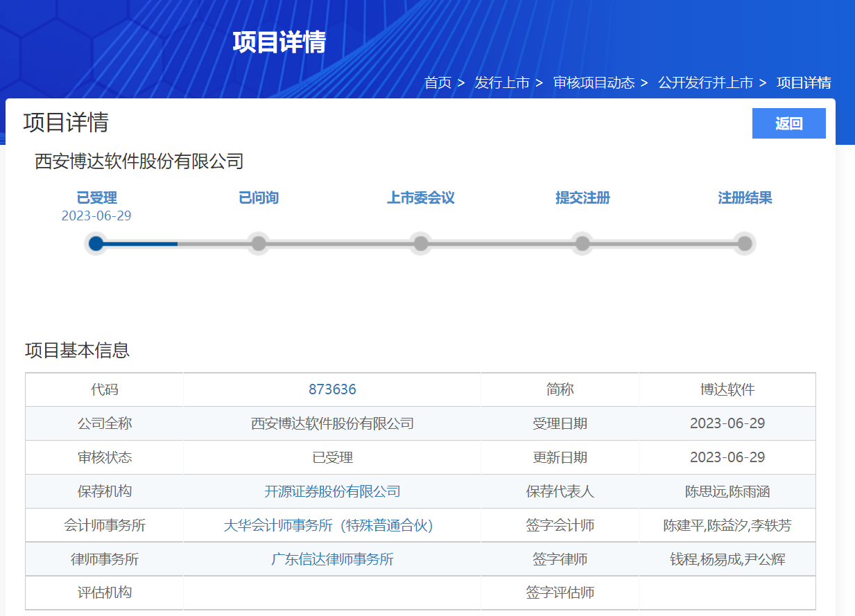Navigate to 审核项目动态 breadcrumb
Image resolution: width=855 pixels, height=616 pixels.
click(594, 83)
